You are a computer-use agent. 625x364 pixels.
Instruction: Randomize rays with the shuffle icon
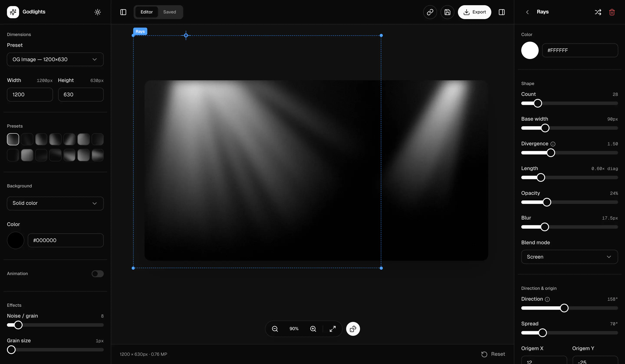pyautogui.click(x=598, y=12)
